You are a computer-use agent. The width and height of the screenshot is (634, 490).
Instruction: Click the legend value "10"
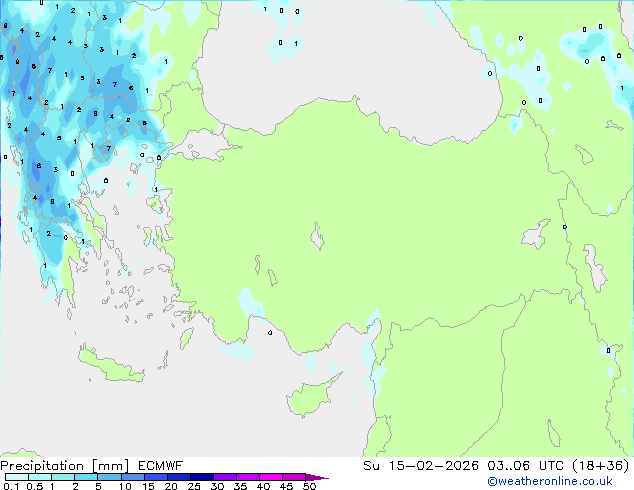point(125,486)
